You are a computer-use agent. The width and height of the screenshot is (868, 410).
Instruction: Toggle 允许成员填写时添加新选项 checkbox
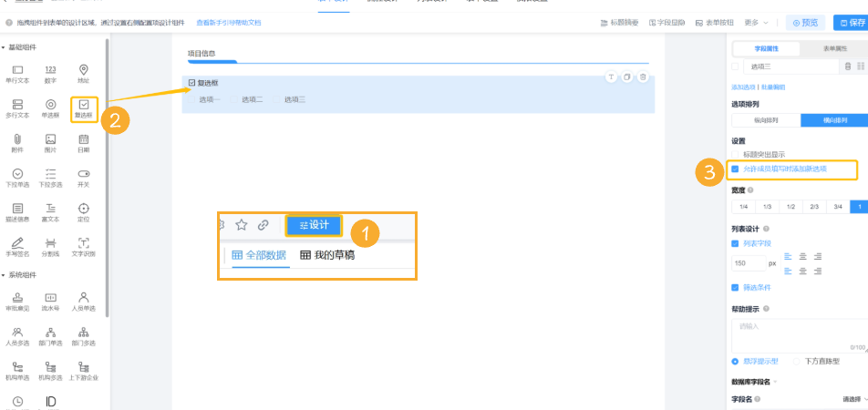point(735,169)
